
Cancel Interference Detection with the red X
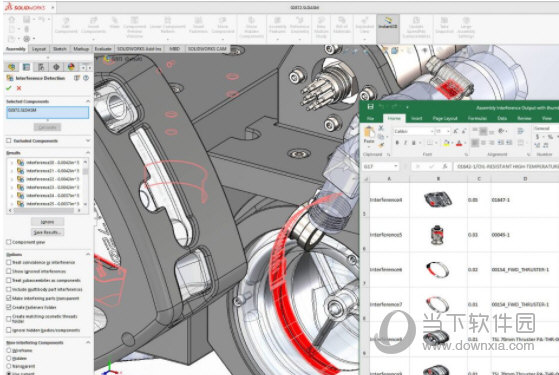19,88
